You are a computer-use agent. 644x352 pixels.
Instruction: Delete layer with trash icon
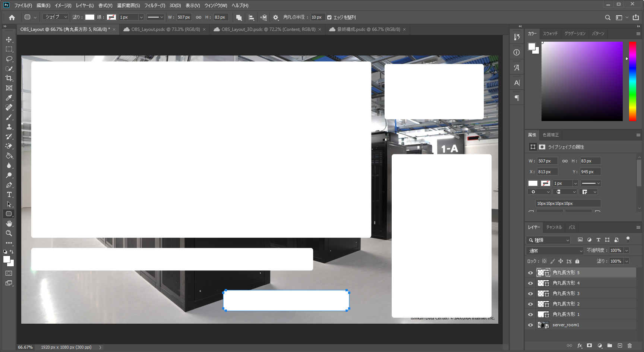[630, 346]
